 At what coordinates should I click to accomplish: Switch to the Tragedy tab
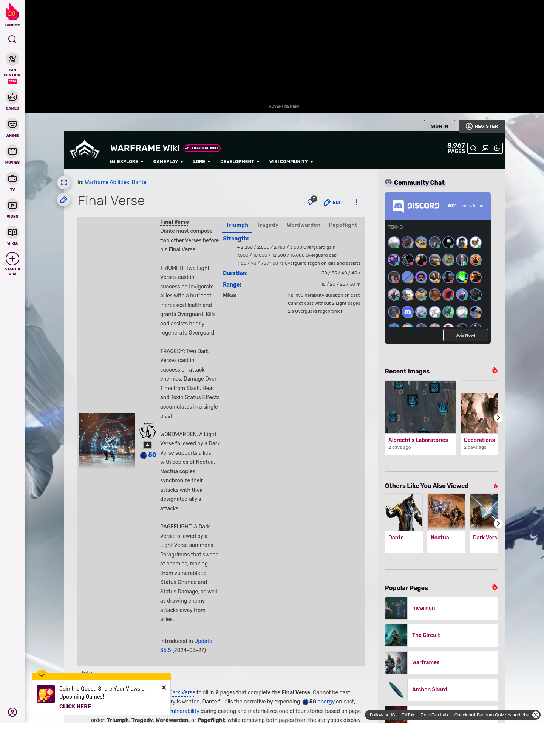[x=267, y=225]
